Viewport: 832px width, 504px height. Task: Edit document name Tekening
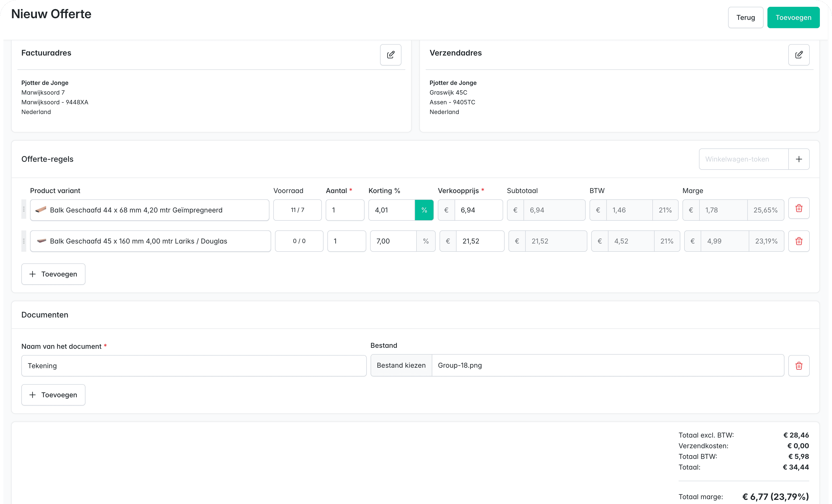coord(194,366)
